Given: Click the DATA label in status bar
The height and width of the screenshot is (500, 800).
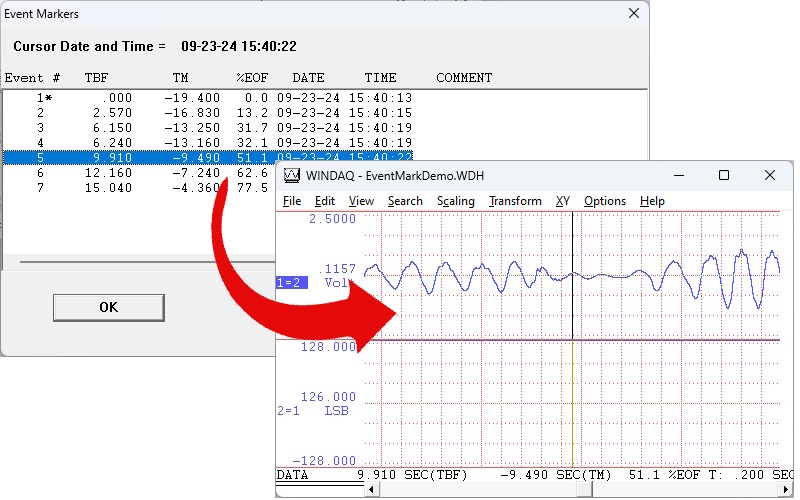Looking at the screenshot, I should coord(292,475).
